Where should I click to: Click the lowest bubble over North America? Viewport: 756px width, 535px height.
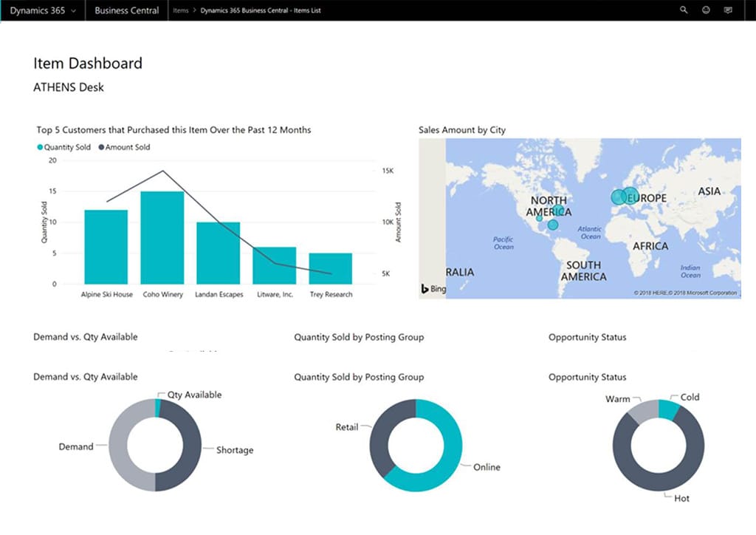[553, 225]
